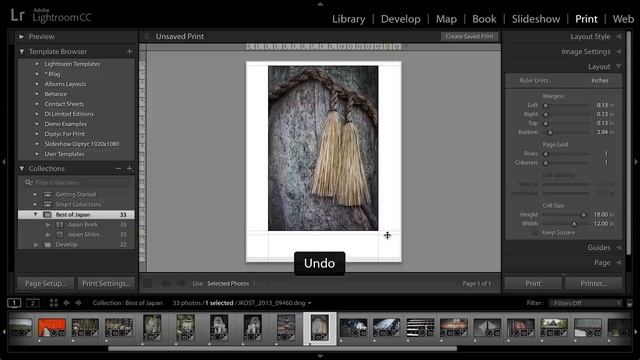Click the Japan Book icon
Screen dimensions: 640x360
click(x=60, y=224)
